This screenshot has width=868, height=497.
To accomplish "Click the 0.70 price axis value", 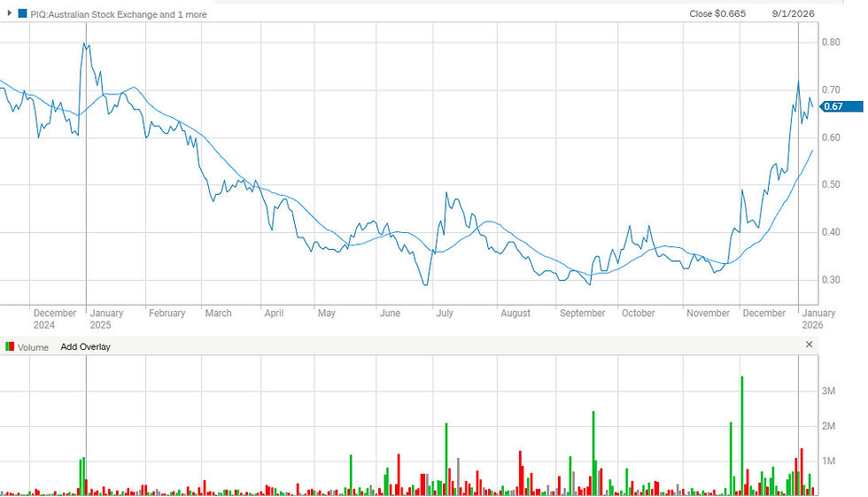I will click(831, 89).
